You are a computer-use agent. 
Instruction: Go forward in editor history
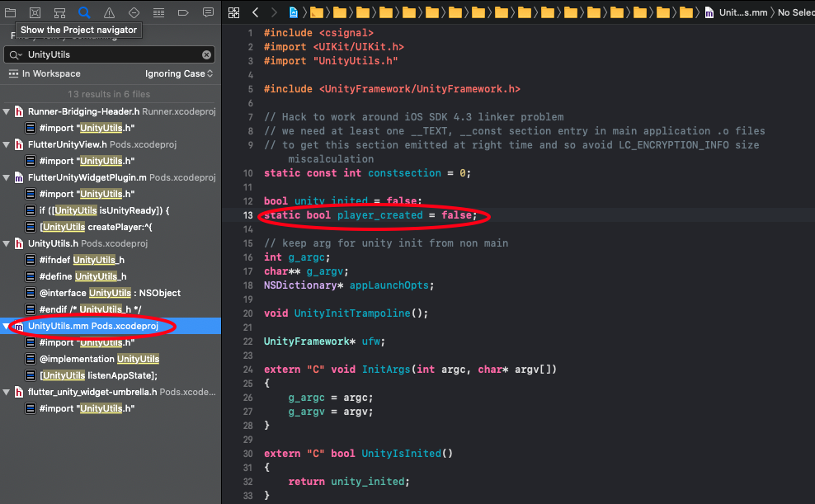pyautogui.click(x=274, y=12)
